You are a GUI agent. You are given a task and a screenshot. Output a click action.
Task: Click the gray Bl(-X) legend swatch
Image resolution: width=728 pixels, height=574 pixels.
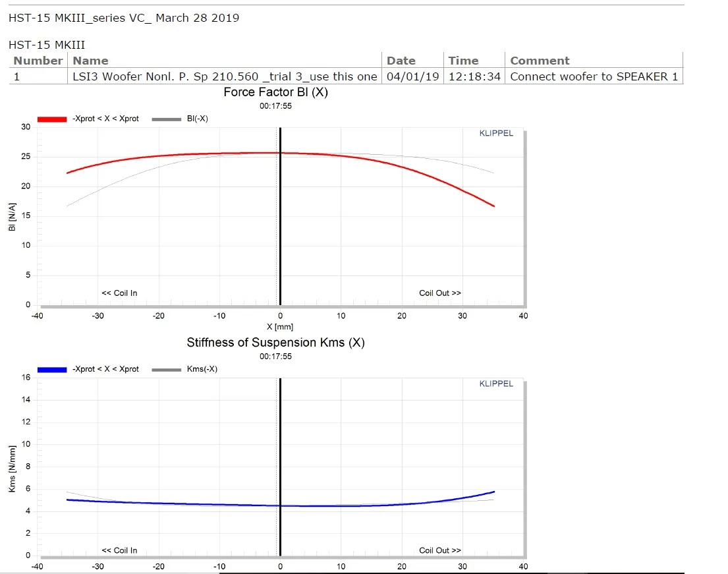click(x=166, y=119)
